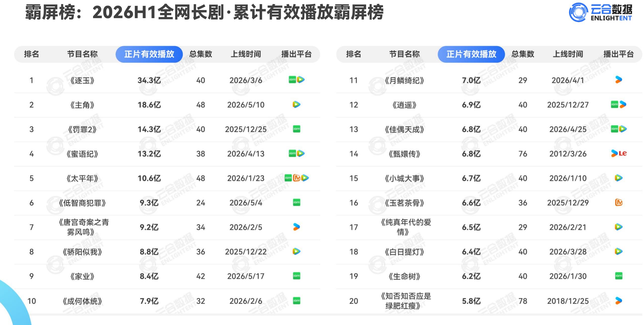Click the Tencent Video icon for 《小城大事》
The height and width of the screenshot is (325, 644).
click(x=619, y=178)
